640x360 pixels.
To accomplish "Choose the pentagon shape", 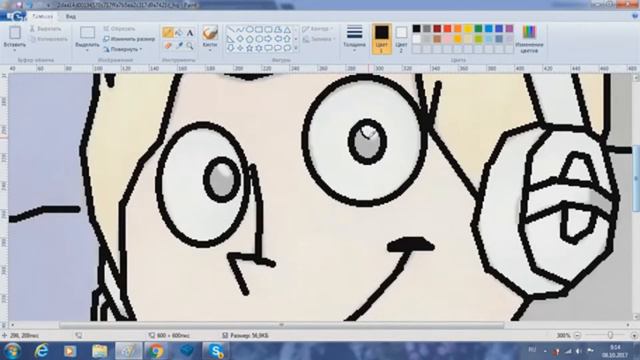I will [x=249, y=39].
